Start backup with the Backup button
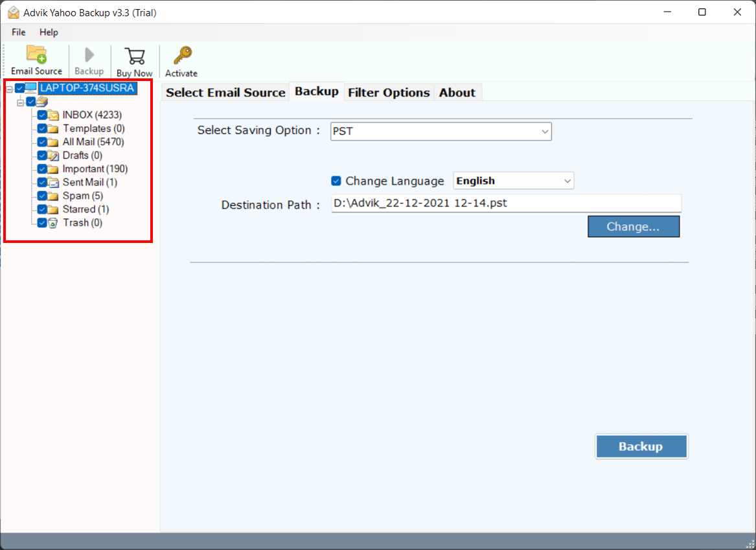 click(641, 446)
